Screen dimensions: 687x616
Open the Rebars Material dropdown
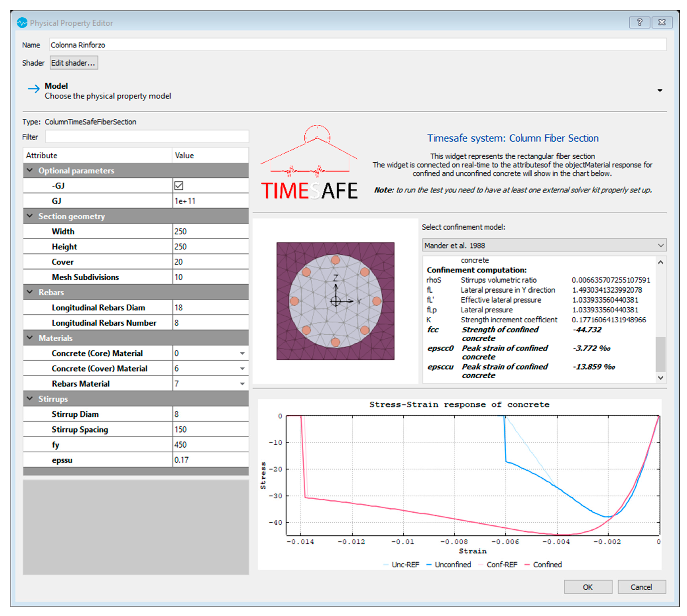242,384
